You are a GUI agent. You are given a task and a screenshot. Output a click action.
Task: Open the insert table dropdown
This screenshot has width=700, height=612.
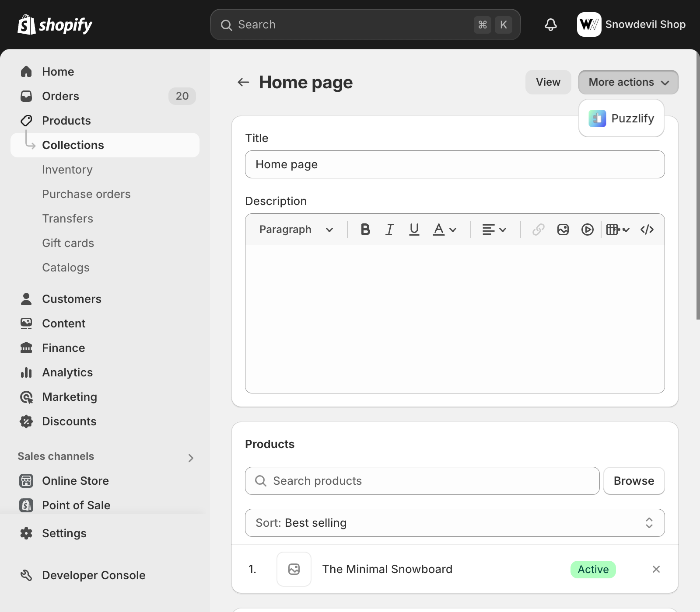(617, 229)
